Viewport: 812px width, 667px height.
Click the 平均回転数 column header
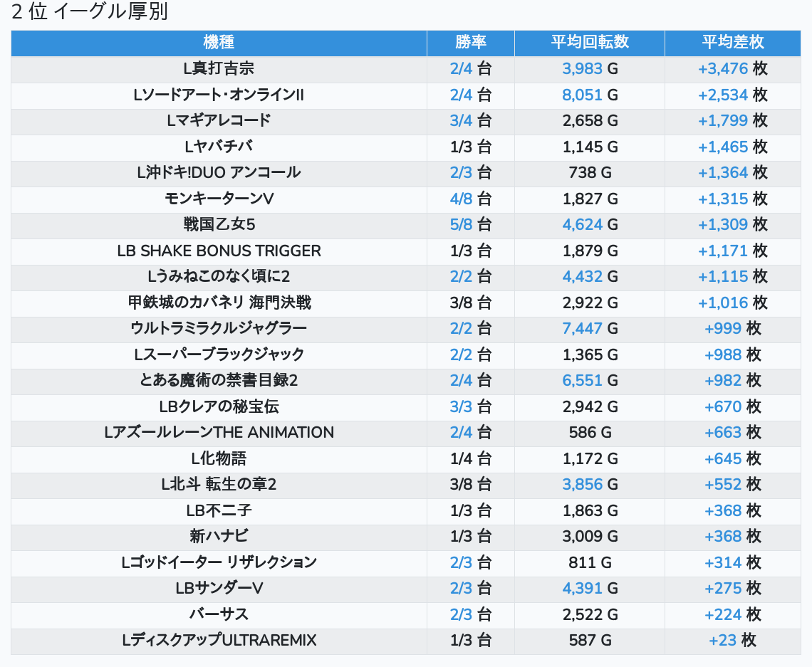(x=589, y=43)
